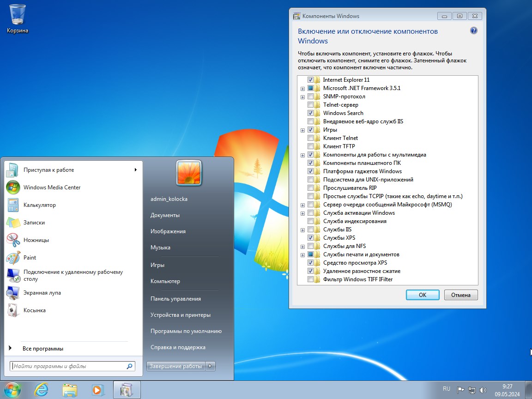
Task: Click the volume icon in system tray
Action: coord(483,389)
